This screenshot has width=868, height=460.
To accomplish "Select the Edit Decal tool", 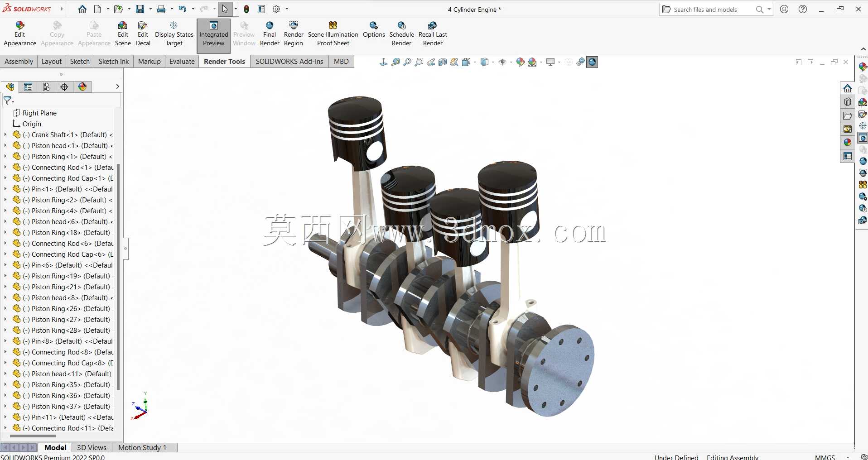I will (143, 34).
